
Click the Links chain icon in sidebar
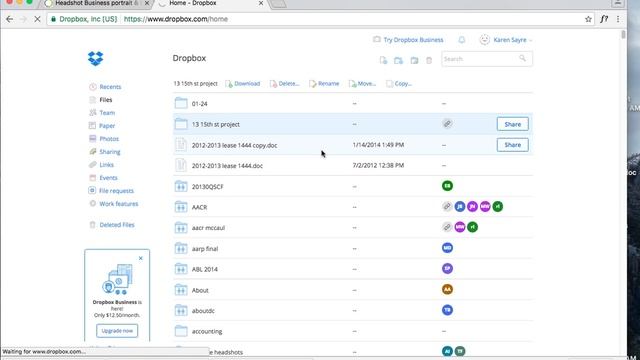(x=93, y=164)
